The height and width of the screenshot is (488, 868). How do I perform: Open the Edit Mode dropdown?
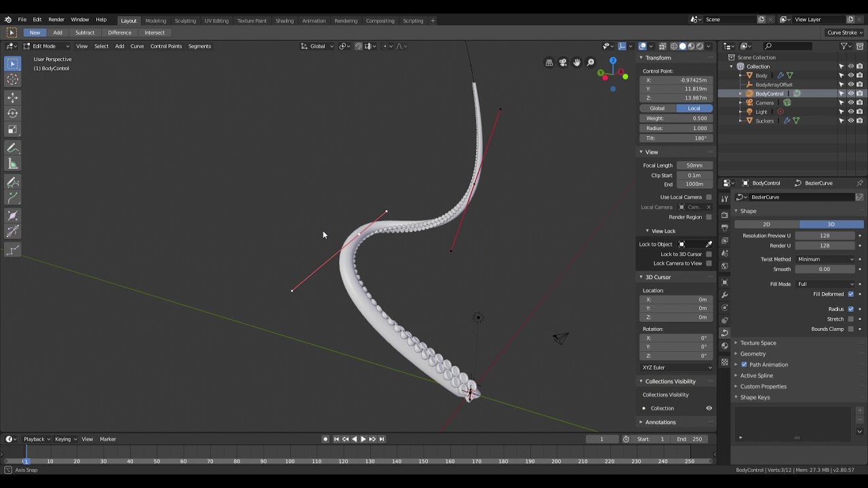coord(47,46)
